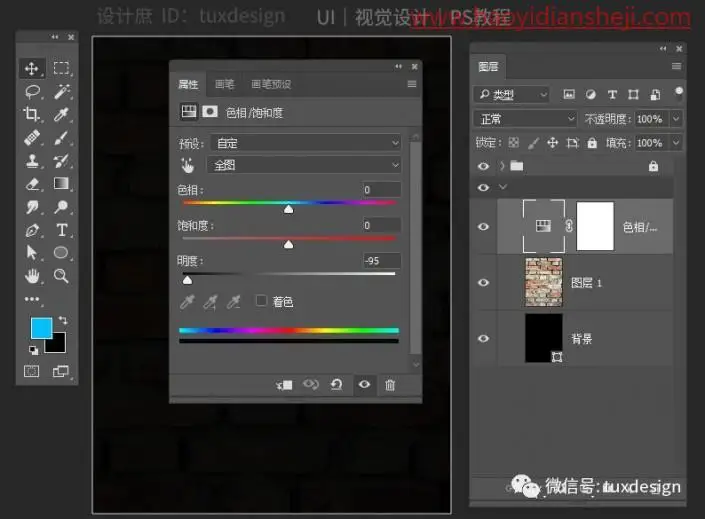The image size is (705, 519).
Task: Expand the locked layer group folder
Action: point(502,166)
